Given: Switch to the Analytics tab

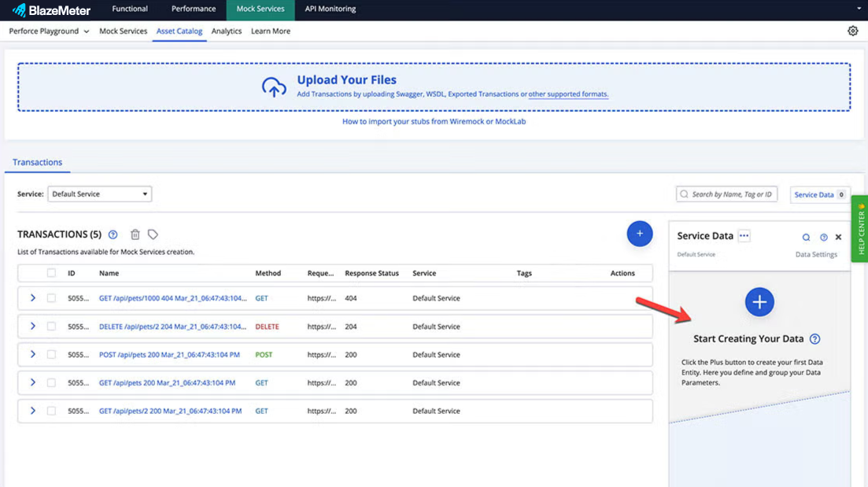Looking at the screenshot, I should pos(227,31).
